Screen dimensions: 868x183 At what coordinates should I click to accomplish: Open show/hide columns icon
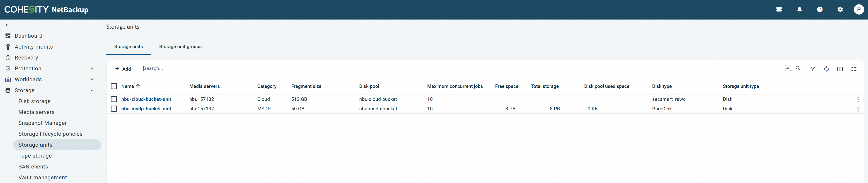(x=840, y=69)
